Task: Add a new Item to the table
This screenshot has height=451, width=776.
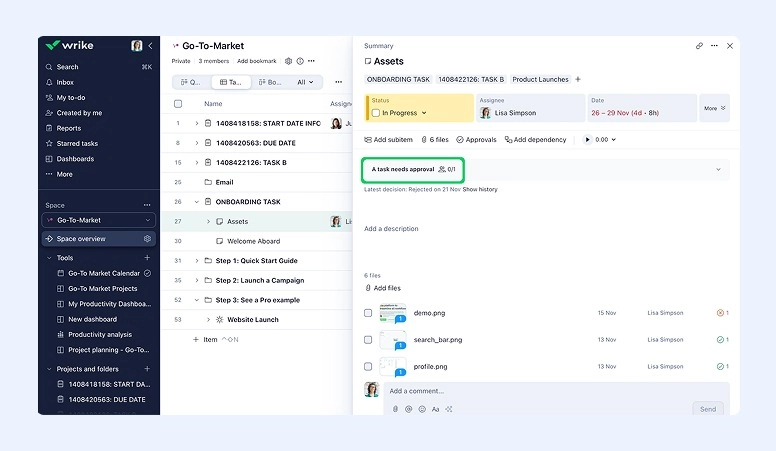Action: coord(205,340)
